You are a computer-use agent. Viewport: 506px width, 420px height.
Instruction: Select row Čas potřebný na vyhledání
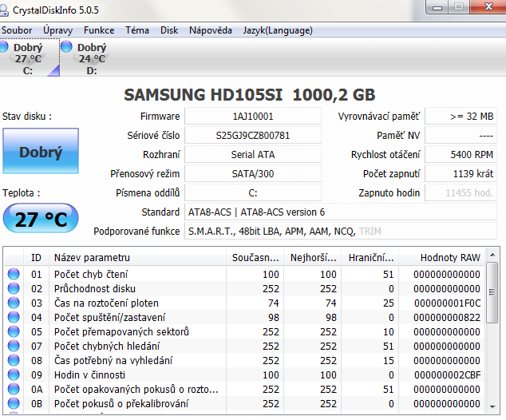click(x=244, y=360)
